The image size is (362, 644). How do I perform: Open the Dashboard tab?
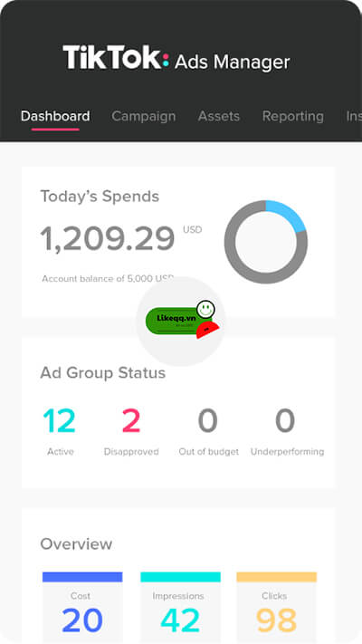tap(55, 116)
